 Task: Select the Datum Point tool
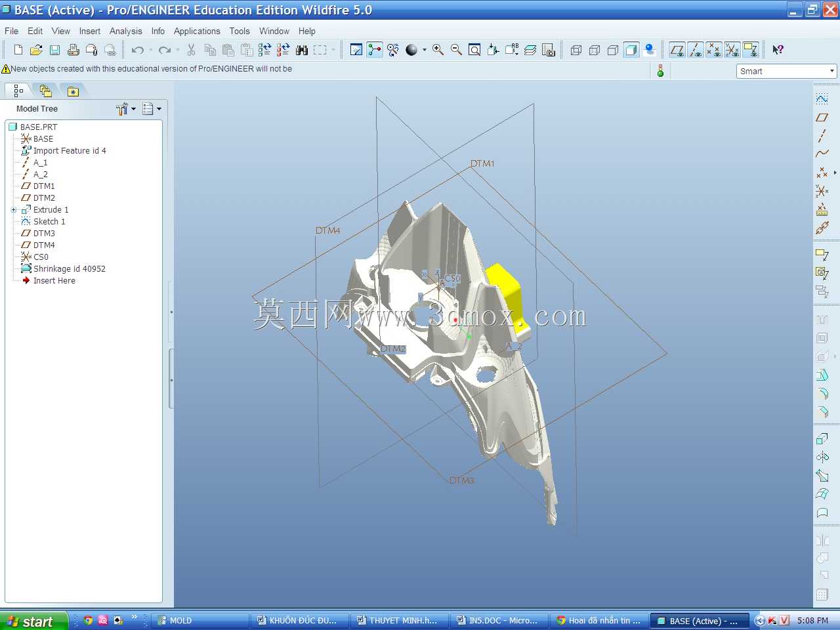[x=822, y=173]
